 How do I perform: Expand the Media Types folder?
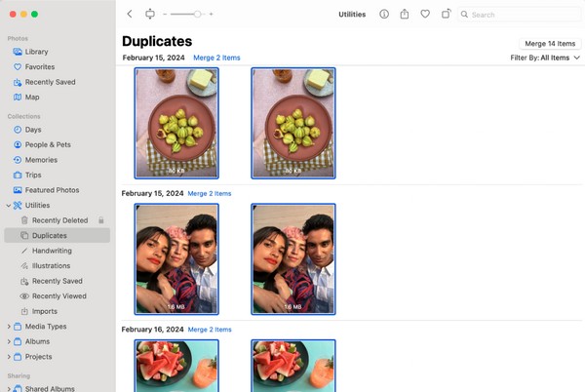[9, 327]
